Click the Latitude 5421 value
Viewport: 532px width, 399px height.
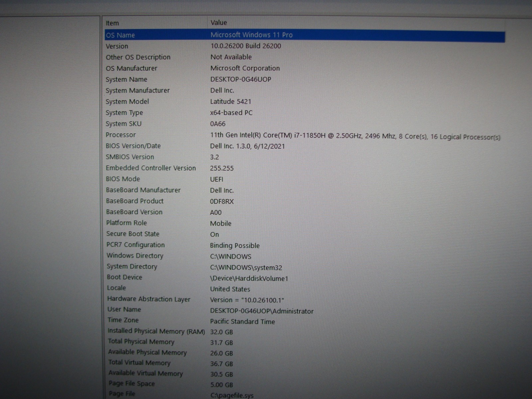(231, 101)
